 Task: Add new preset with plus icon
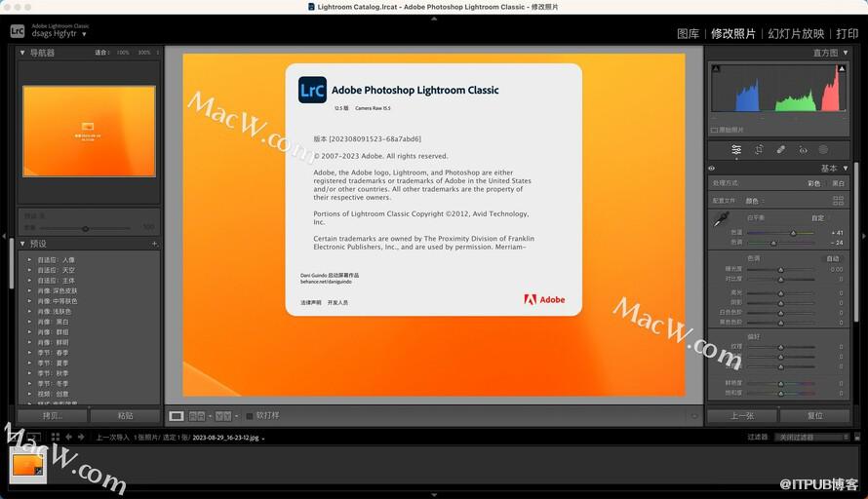coord(154,244)
